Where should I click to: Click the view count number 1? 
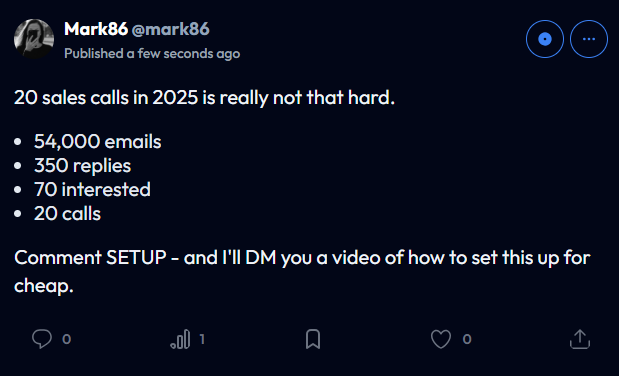[x=202, y=339]
